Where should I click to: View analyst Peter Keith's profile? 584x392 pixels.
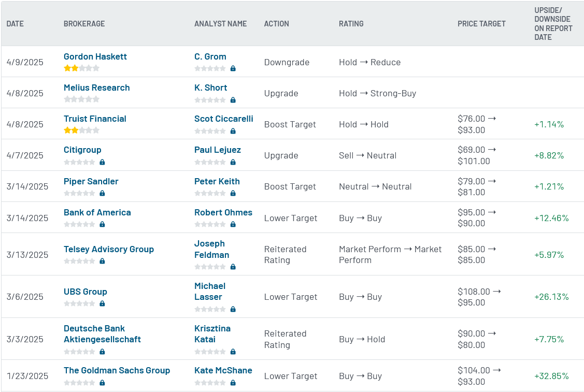coord(217,181)
